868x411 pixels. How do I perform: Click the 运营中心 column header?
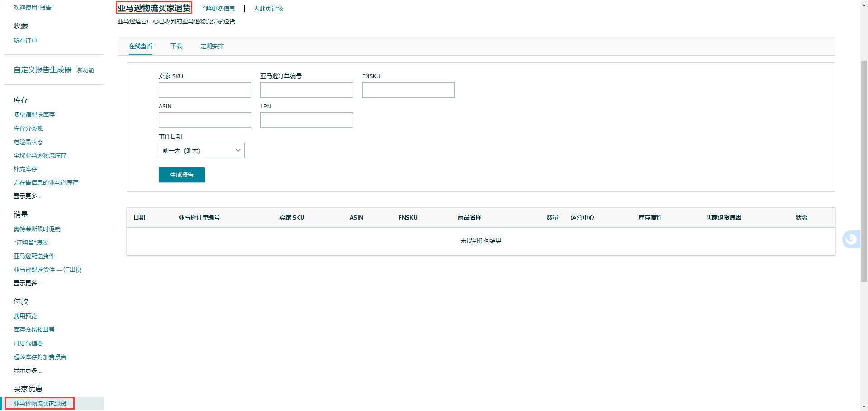pyautogui.click(x=582, y=217)
